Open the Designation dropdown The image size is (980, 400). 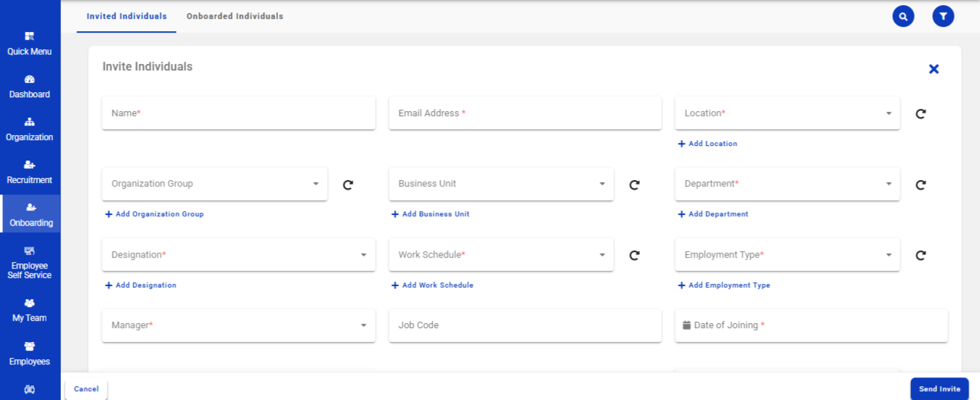point(238,256)
